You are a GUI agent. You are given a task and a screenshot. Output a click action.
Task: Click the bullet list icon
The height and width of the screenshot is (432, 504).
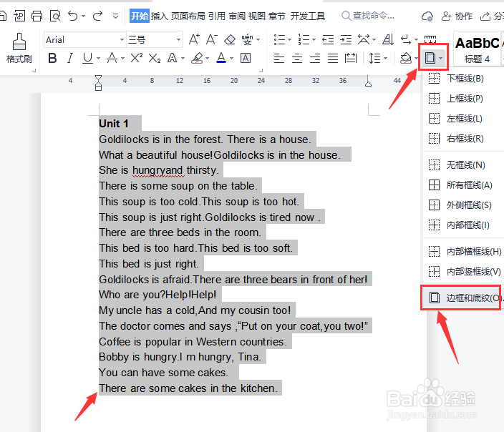(x=280, y=40)
